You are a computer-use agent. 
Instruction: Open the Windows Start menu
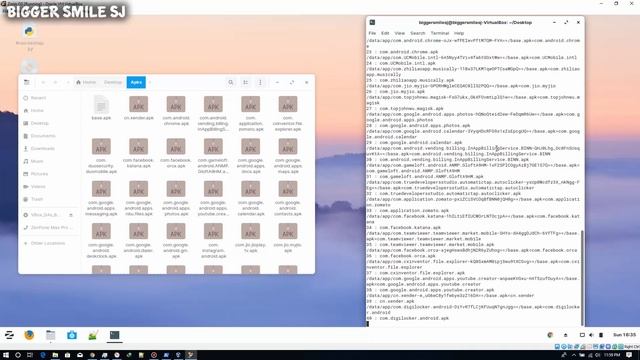(6, 355)
